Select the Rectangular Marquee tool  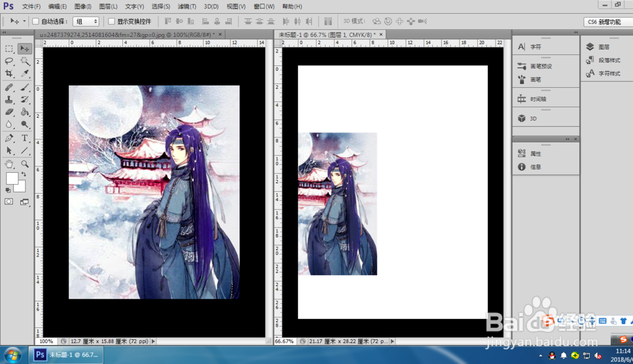pos(9,49)
